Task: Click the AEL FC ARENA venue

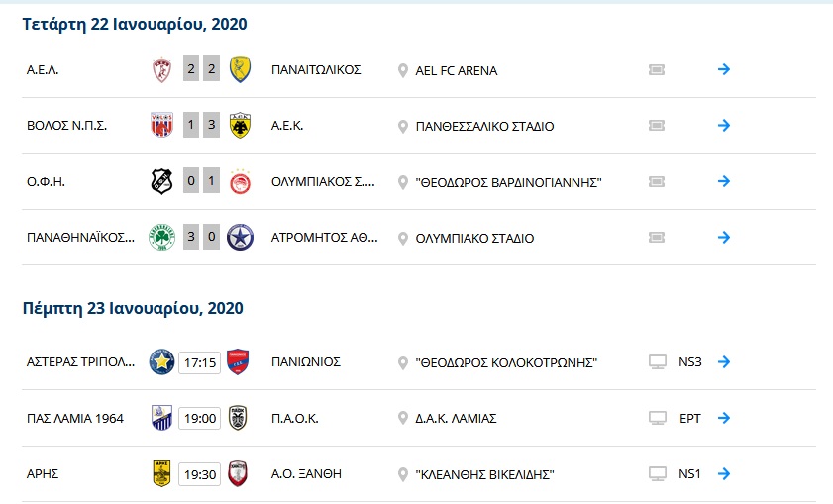Action: [x=457, y=70]
